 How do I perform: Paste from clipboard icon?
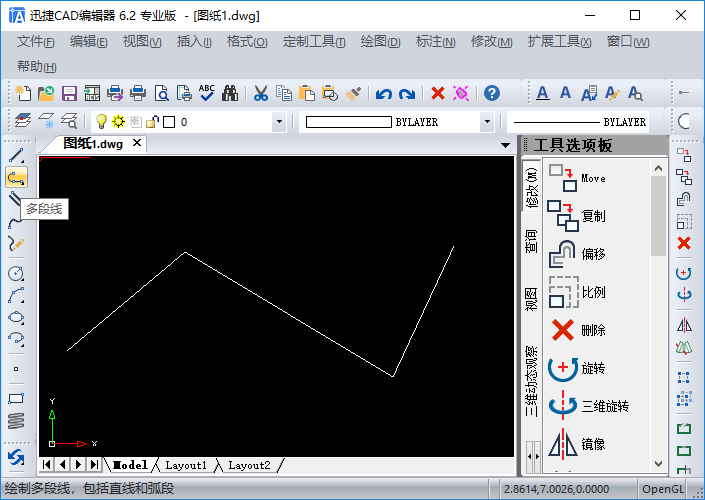click(307, 93)
